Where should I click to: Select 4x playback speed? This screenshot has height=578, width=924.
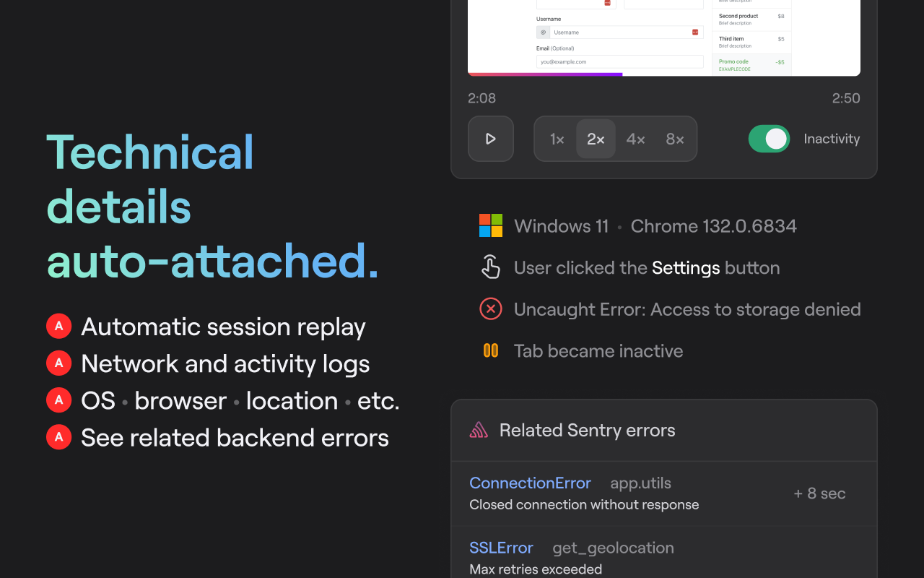(635, 139)
